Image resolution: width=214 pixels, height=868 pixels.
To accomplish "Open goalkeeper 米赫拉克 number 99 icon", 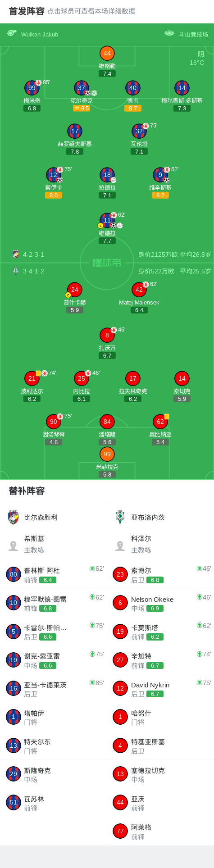I will click(x=107, y=454).
